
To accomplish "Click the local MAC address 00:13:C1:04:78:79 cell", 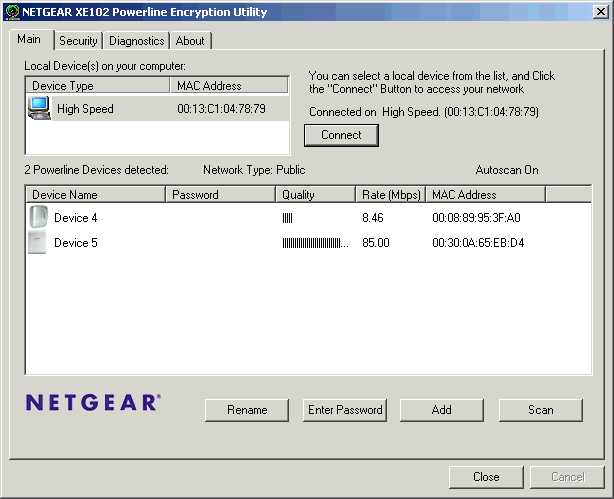I will click(221, 108).
